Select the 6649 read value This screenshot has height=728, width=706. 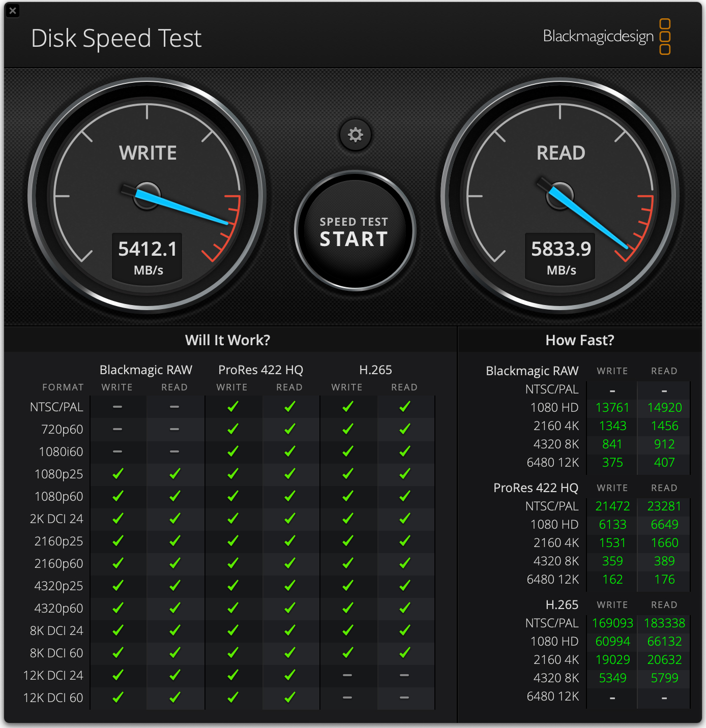(x=664, y=525)
